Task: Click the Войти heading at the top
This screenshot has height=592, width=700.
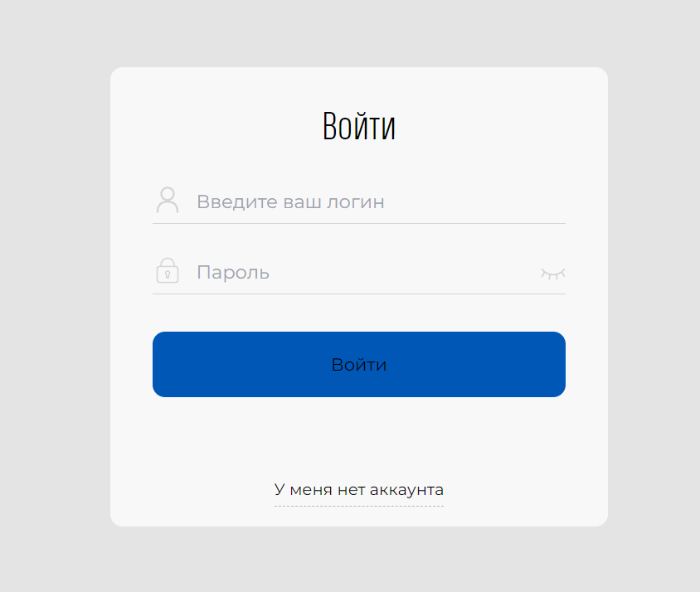Action: (359, 126)
